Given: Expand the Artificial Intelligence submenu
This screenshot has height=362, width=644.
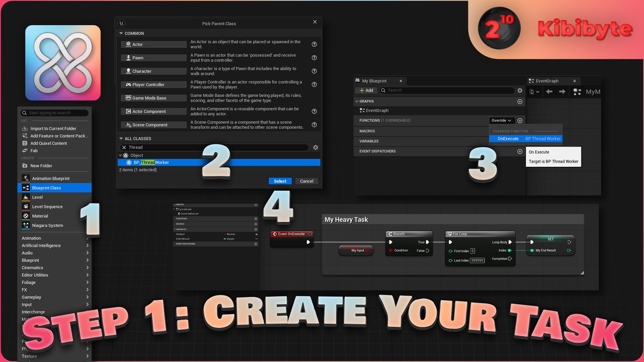Looking at the screenshot, I should (x=54, y=245).
